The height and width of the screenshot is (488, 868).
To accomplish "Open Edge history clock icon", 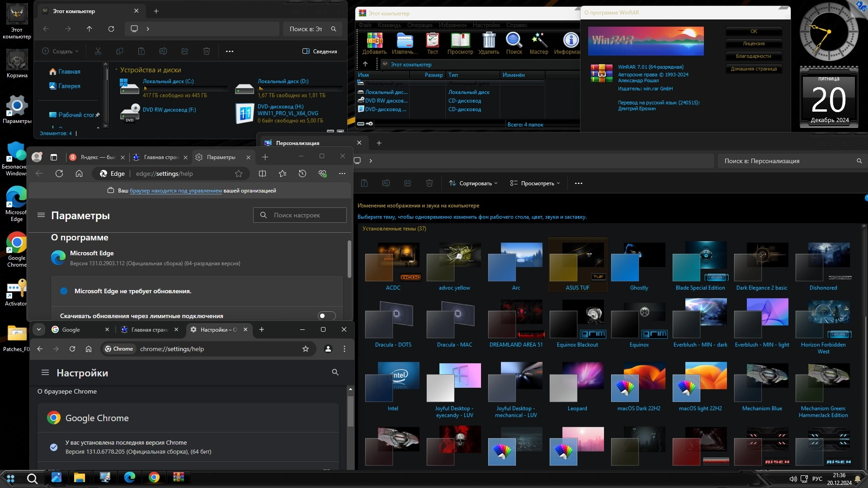I will tap(302, 174).
